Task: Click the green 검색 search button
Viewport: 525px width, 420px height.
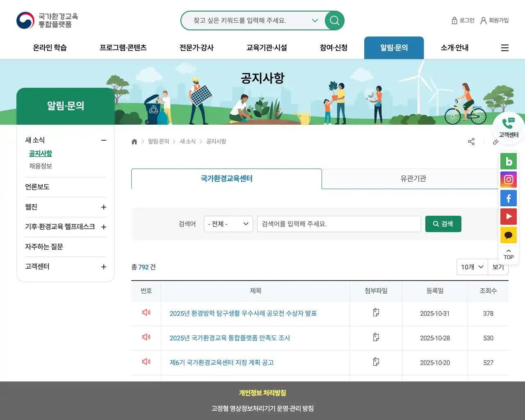Action: pos(443,224)
